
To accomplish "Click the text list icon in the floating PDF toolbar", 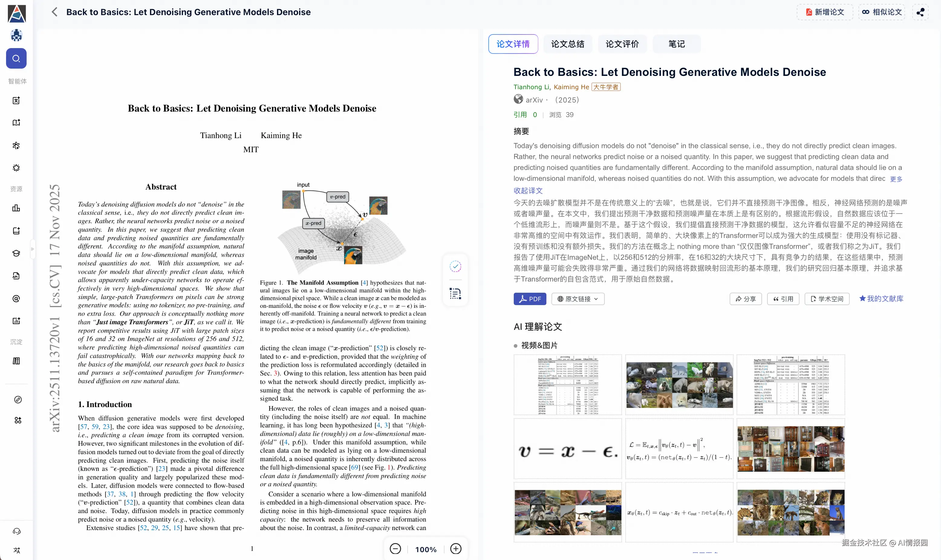I will tap(455, 293).
